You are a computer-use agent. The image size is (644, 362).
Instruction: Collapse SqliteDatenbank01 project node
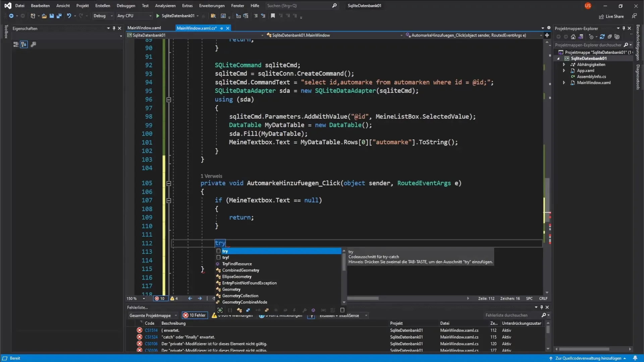[558, 59]
